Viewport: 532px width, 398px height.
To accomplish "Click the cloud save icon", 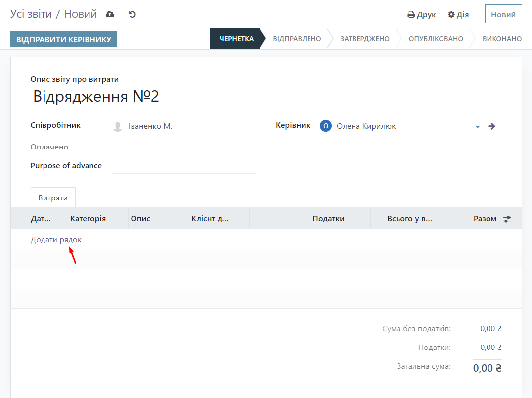I will (110, 14).
